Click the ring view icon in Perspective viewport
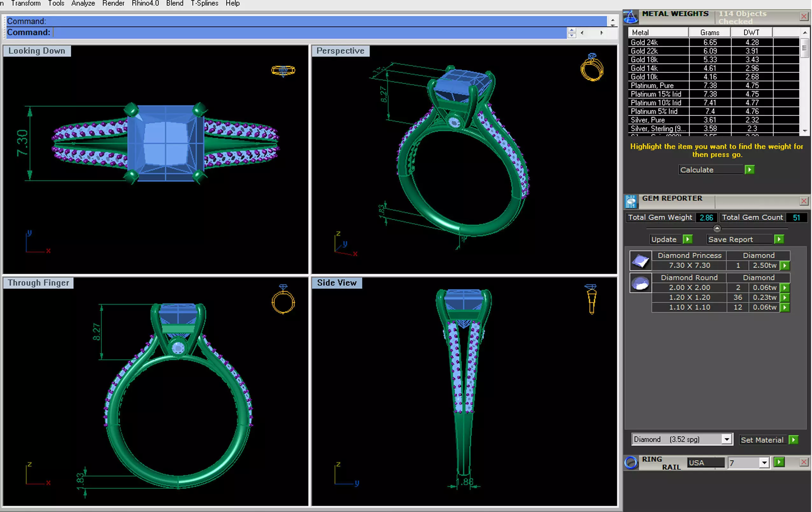 point(592,68)
